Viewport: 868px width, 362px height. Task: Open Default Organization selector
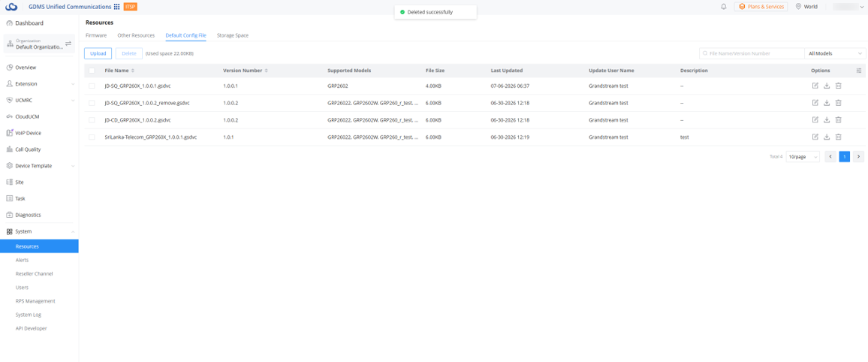coord(39,44)
